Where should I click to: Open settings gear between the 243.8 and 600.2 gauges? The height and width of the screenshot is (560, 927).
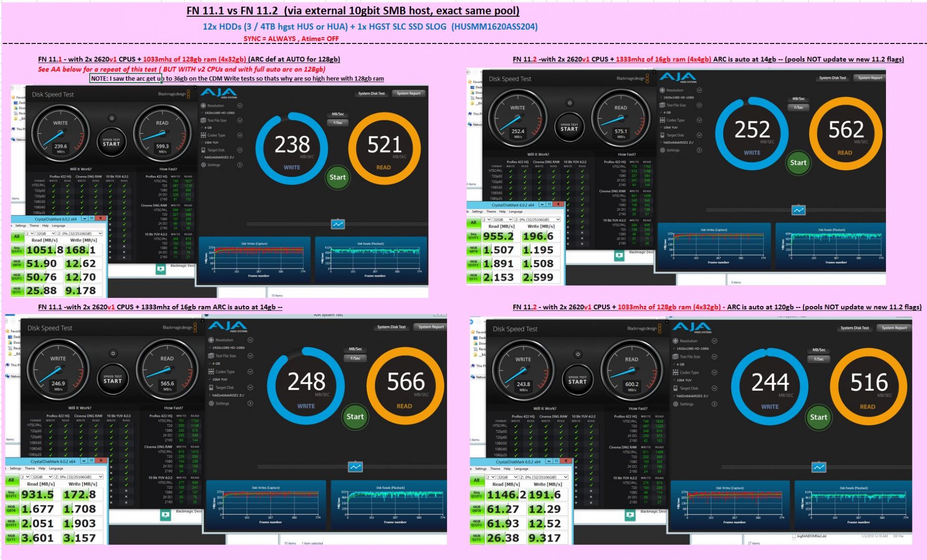[x=578, y=354]
